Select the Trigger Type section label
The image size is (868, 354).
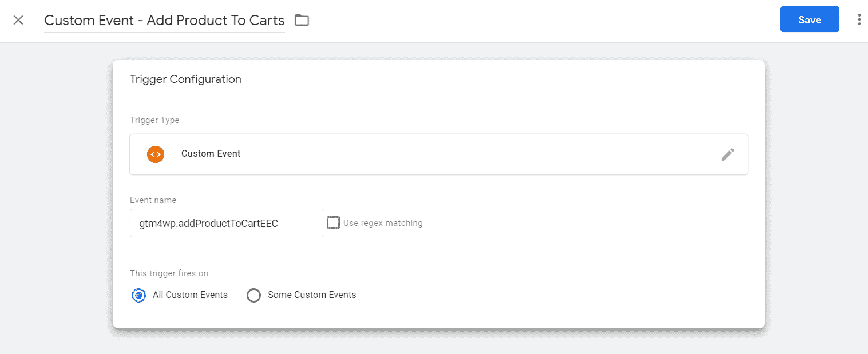point(154,120)
